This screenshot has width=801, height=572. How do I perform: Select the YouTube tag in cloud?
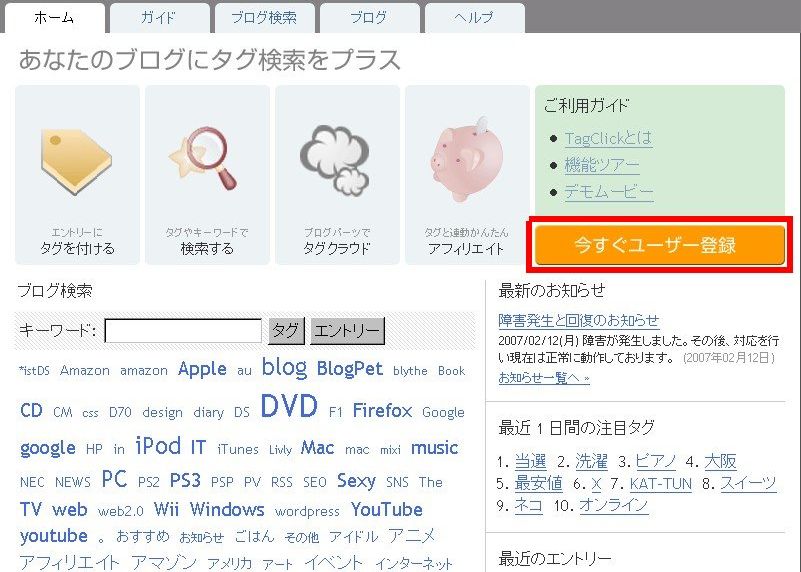[x=387, y=510]
